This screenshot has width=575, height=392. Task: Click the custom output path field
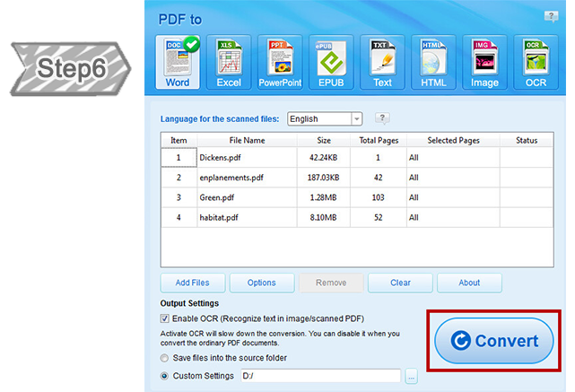tap(318, 376)
